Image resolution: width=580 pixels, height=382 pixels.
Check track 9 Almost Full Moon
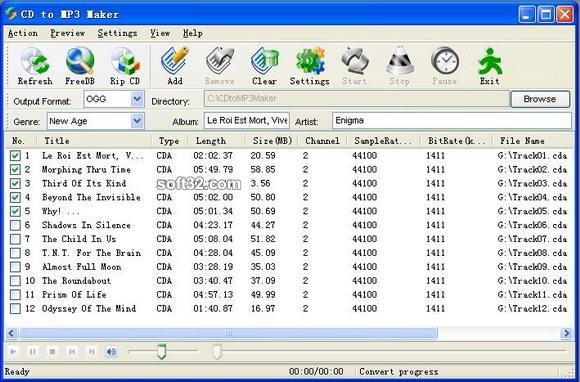(15, 267)
